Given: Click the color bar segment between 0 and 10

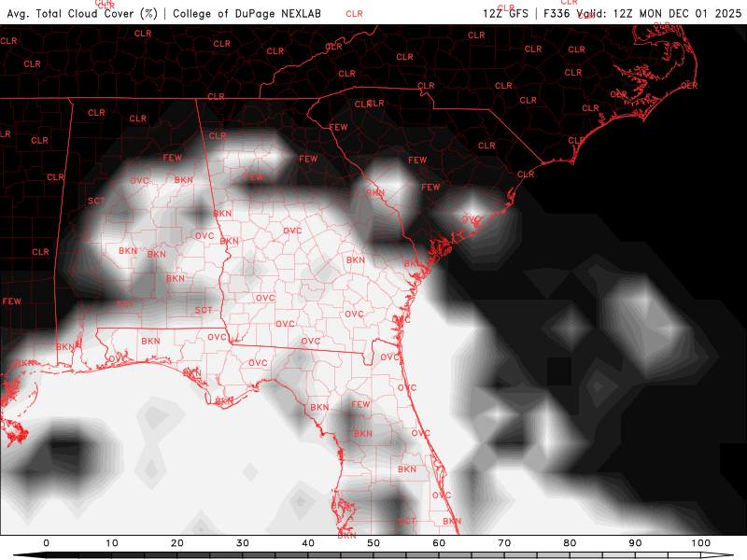Looking at the screenshot, I should 79,556.
